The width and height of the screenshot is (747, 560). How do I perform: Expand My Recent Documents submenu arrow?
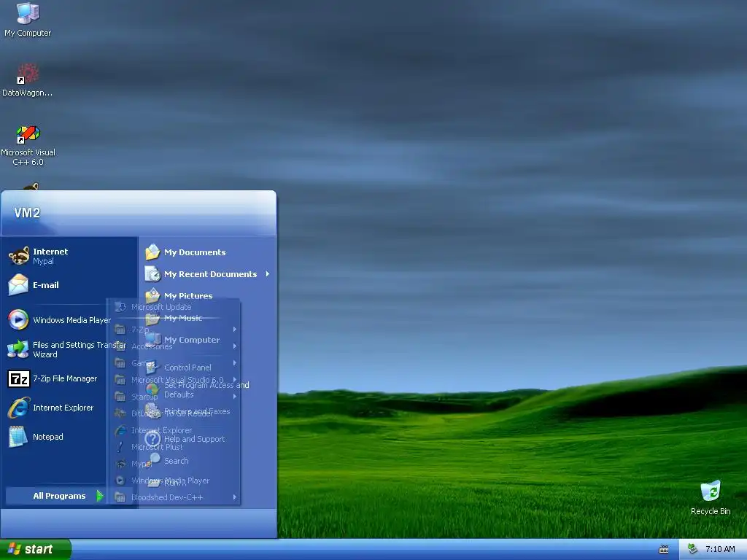point(268,274)
